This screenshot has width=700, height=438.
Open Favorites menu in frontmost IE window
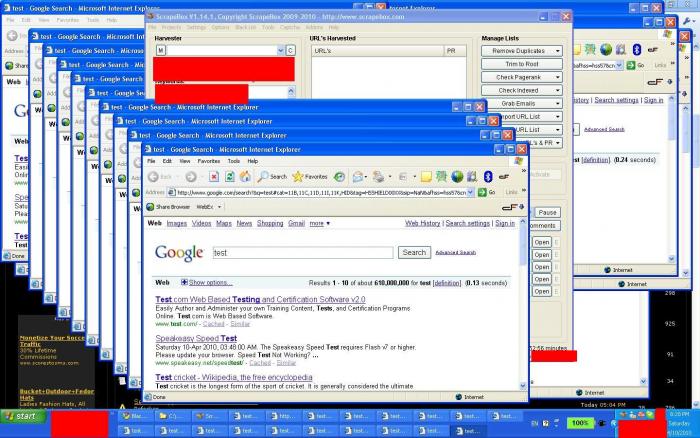(208, 161)
